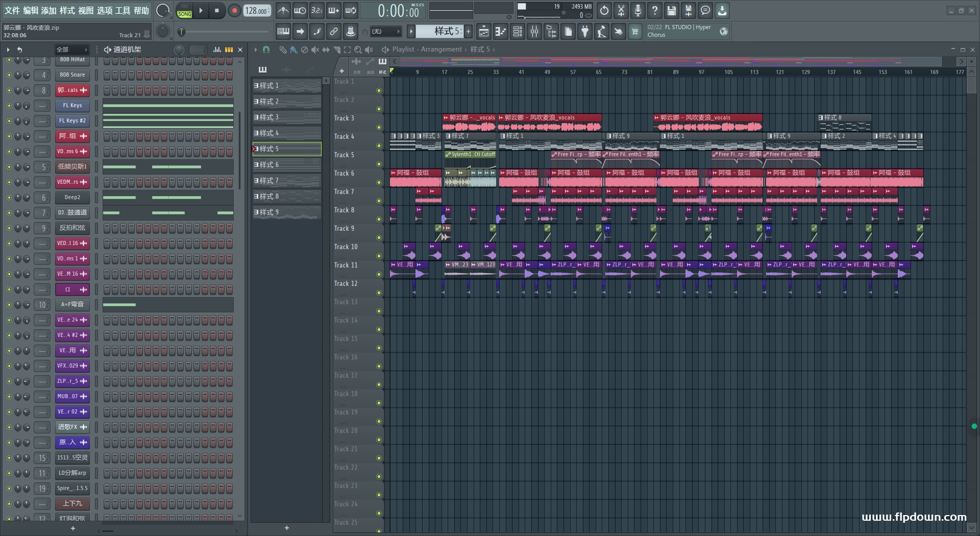The image size is (980, 536).
Task: Mute the Deep2 channel
Action: point(9,198)
